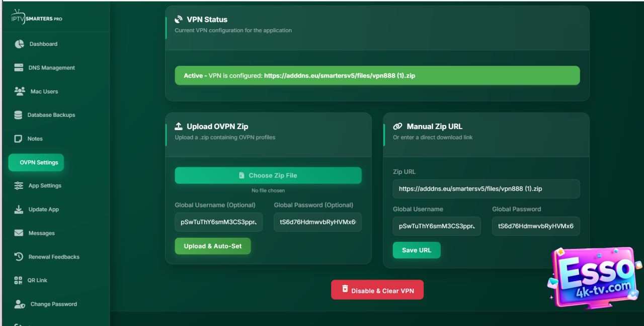This screenshot has width=644, height=326.
Task: Click Global Password field in Manual Zip URL
Action: (535, 226)
